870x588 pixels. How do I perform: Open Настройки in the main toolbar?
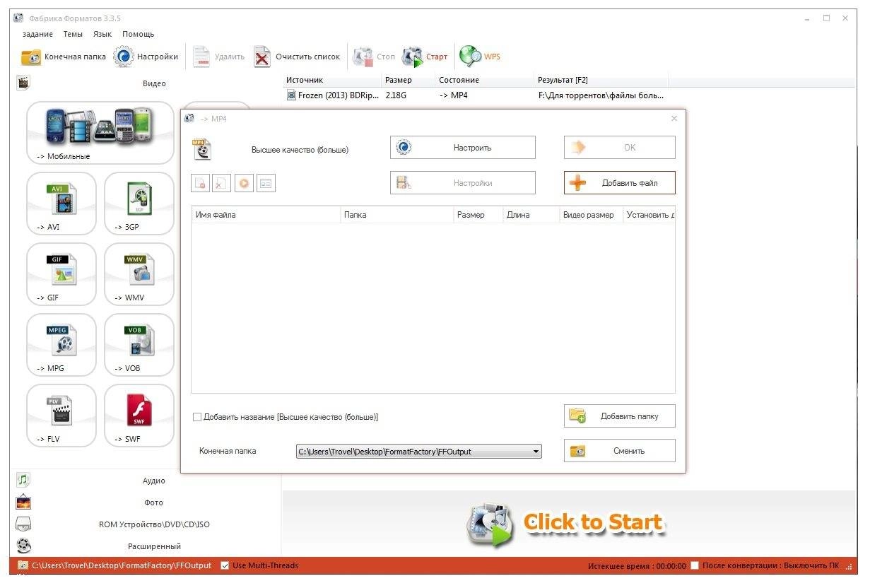coord(146,57)
